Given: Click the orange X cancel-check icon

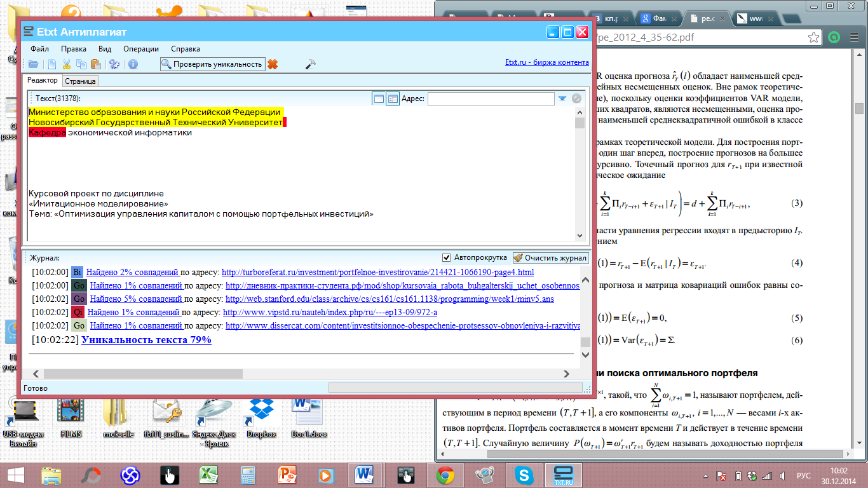Looking at the screenshot, I should click(x=273, y=64).
